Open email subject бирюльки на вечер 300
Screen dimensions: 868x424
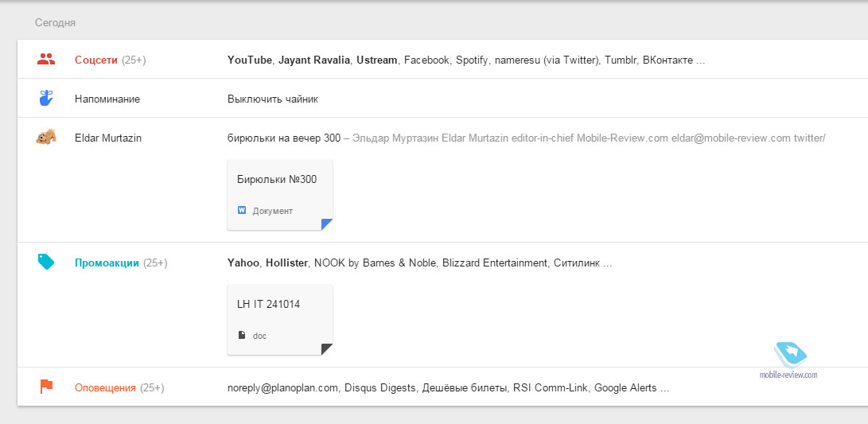(x=284, y=138)
